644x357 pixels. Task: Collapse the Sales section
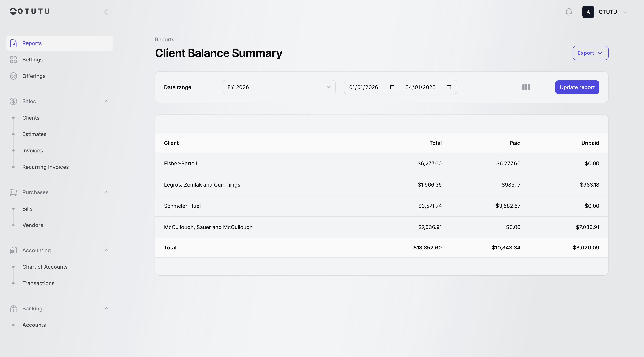point(107,101)
